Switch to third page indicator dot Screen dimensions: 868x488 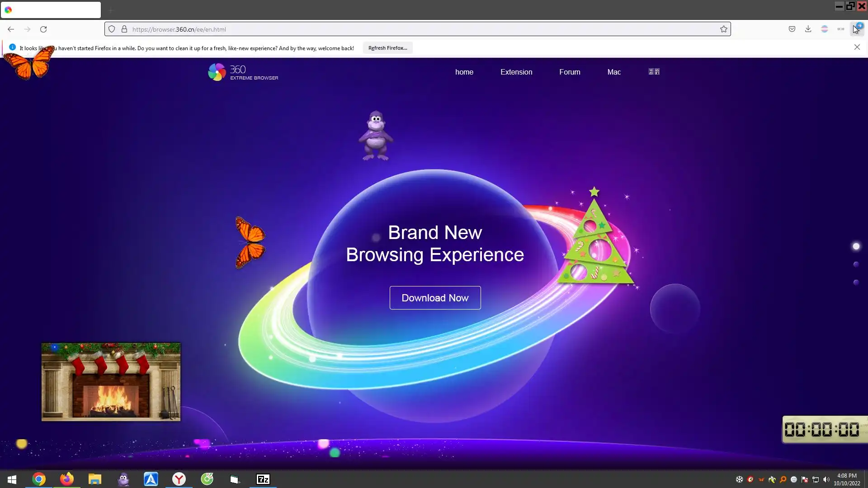click(856, 282)
